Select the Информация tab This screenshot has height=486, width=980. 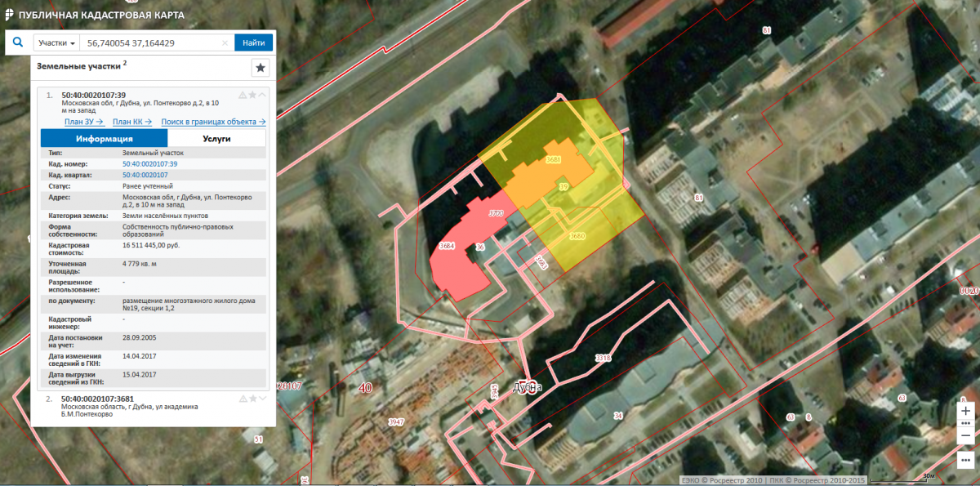104,139
